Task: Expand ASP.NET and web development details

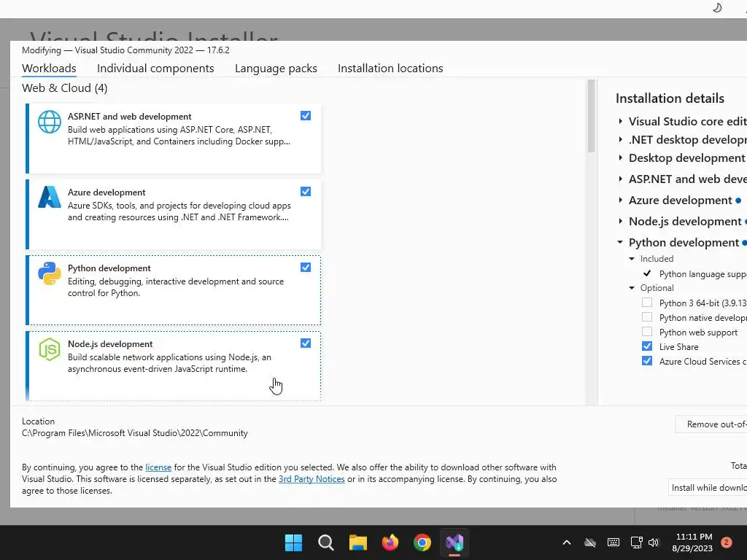Action: coord(620,179)
